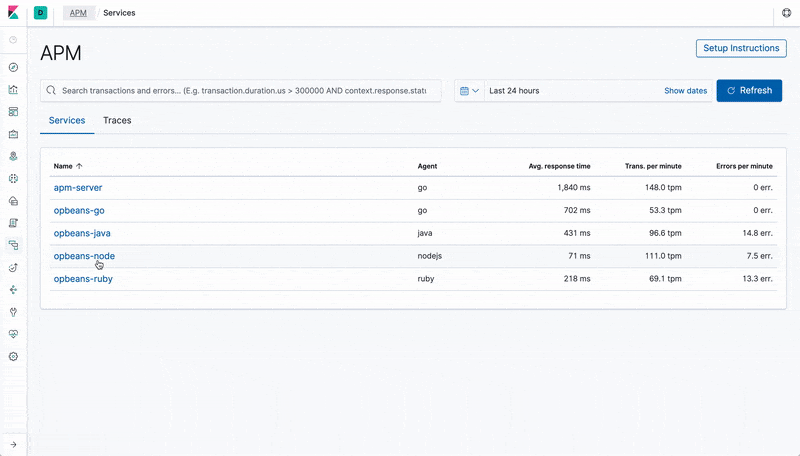Switch to the Services tab
The height and width of the screenshot is (456, 800).
(x=67, y=120)
